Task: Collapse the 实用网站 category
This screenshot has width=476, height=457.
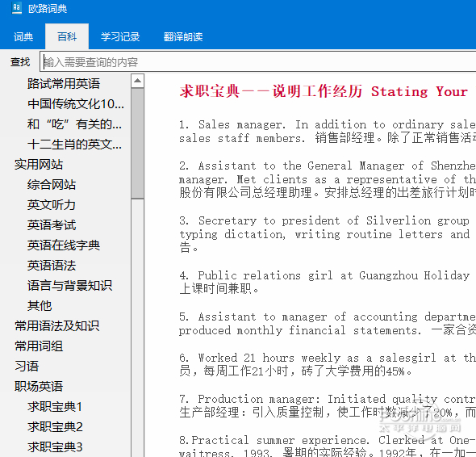Action: pos(39,165)
